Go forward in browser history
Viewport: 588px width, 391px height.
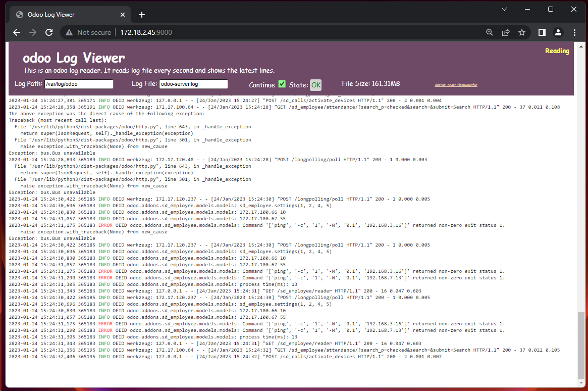(33, 33)
